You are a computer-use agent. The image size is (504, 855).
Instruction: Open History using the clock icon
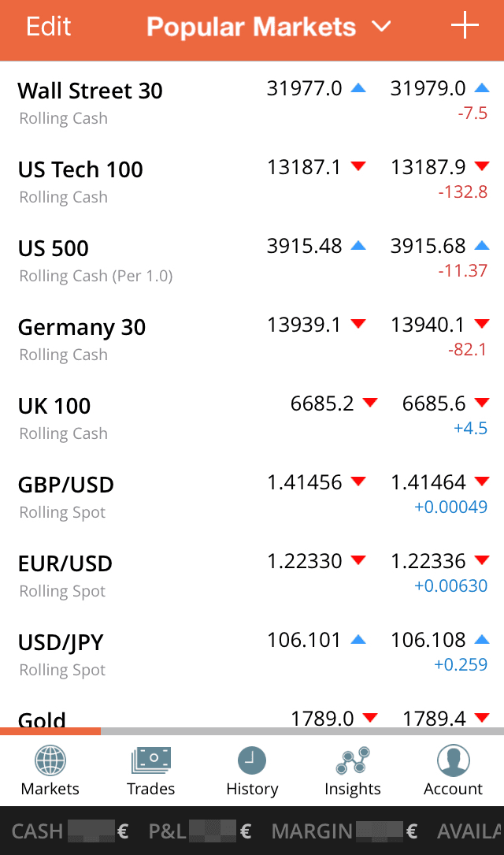pyautogui.click(x=251, y=761)
